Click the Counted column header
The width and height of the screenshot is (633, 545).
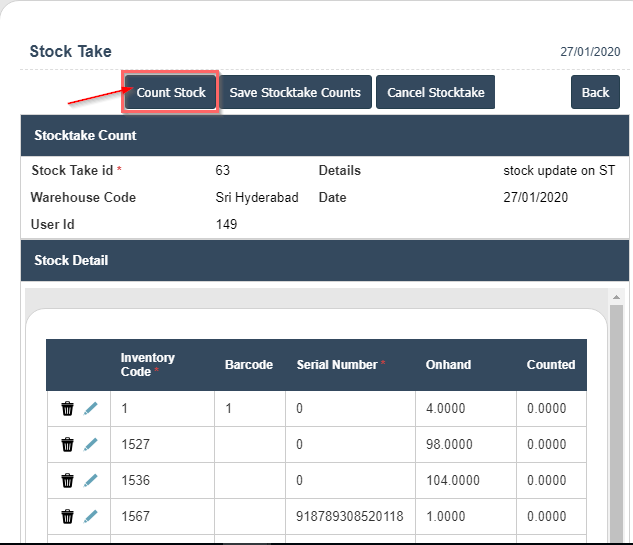tap(551, 365)
